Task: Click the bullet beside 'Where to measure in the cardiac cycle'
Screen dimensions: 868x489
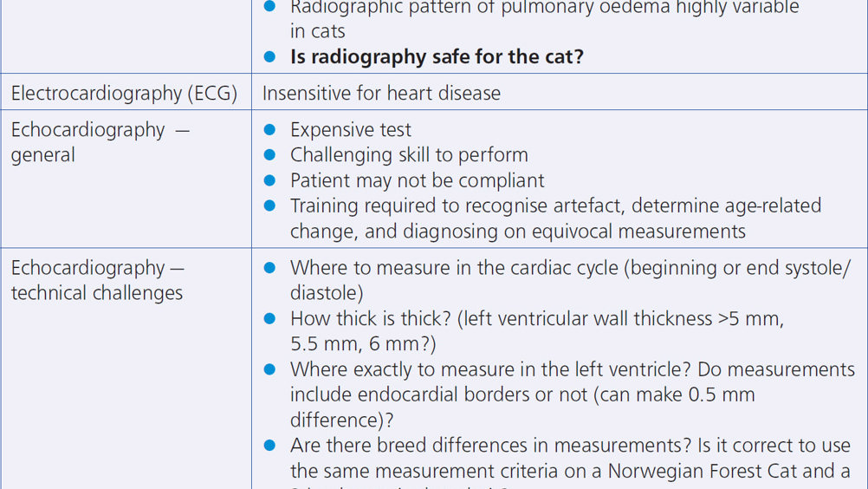Action: (269, 268)
